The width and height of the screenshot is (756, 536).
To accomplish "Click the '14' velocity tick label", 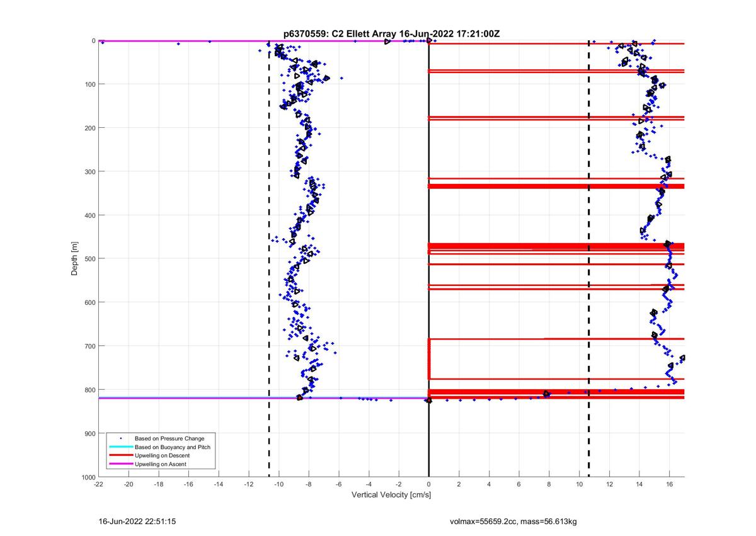I will point(639,484).
